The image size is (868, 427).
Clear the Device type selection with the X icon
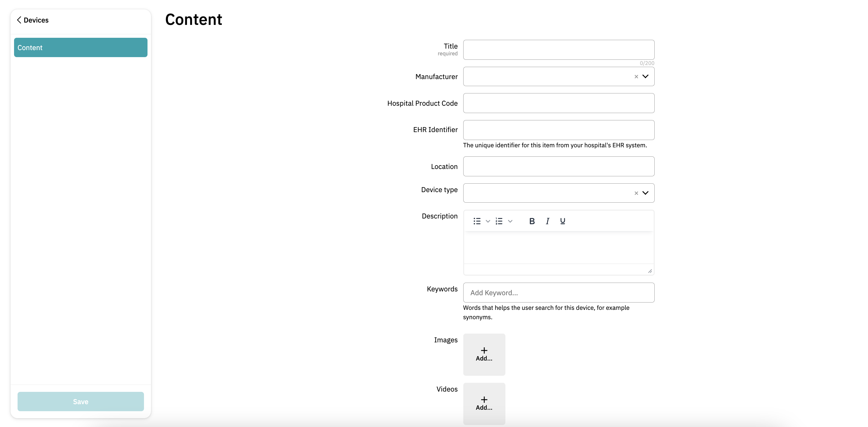(636, 193)
